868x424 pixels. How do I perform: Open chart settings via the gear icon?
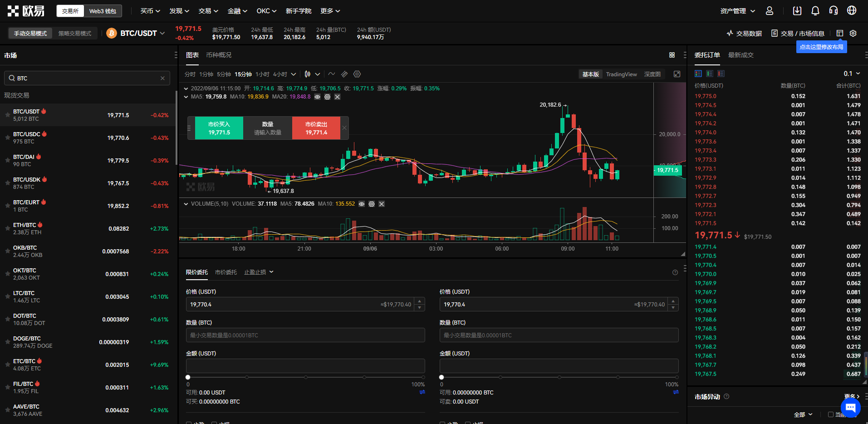pyautogui.click(x=357, y=74)
